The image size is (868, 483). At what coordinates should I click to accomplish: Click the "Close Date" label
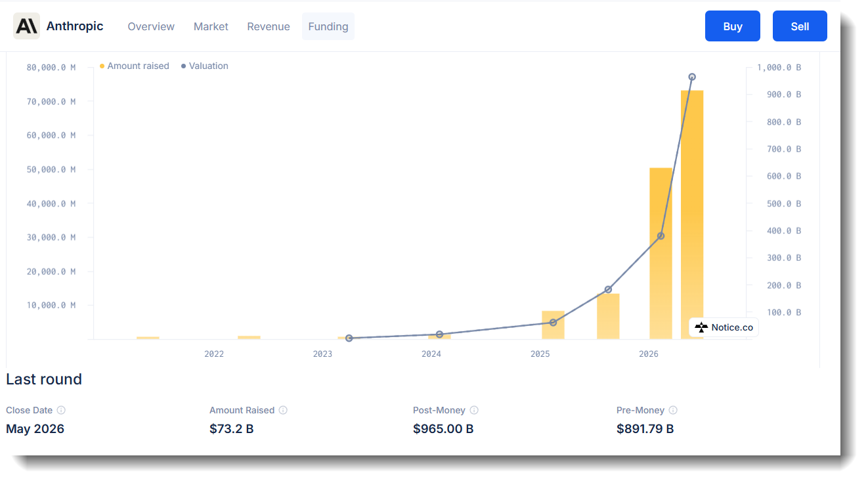point(29,410)
